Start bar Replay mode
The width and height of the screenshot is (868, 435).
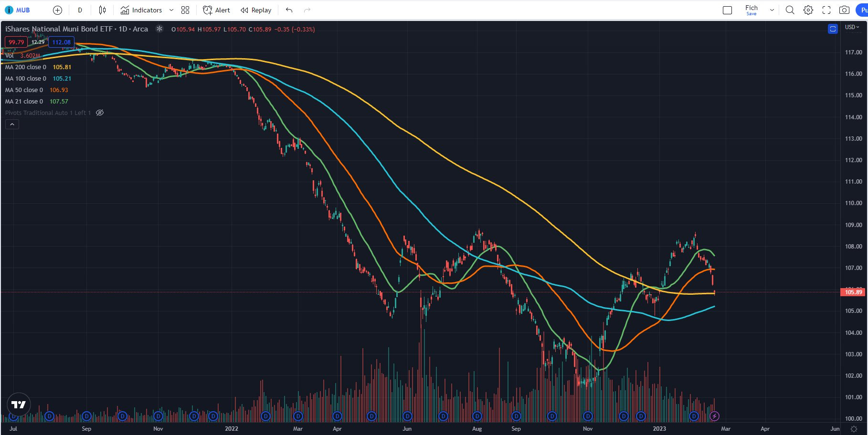click(256, 10)
